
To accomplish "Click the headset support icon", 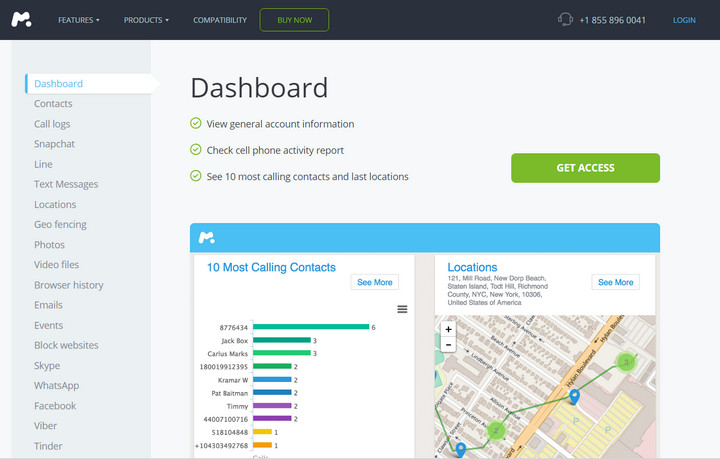I will [565, 20].
